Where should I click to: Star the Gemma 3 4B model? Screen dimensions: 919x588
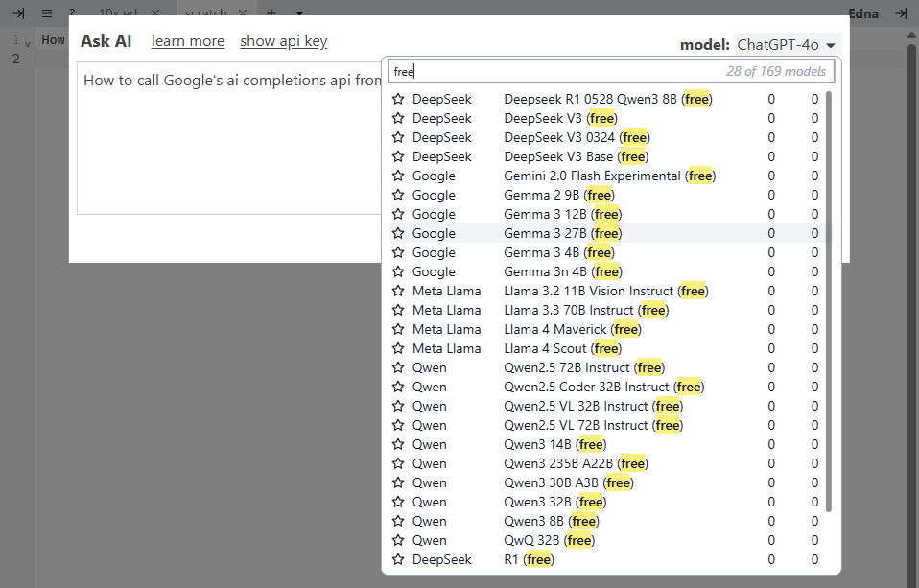[398, 252]
